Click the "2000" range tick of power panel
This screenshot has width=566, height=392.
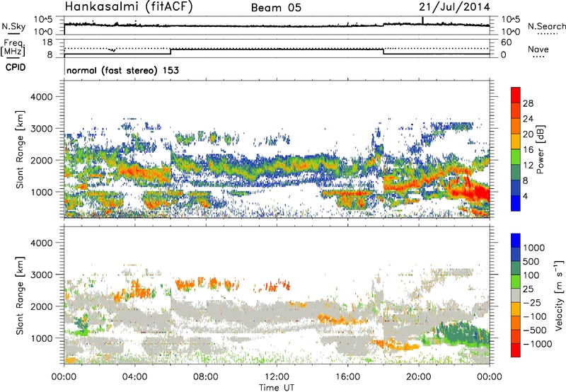pyautogui.click(x=41, y=160)
